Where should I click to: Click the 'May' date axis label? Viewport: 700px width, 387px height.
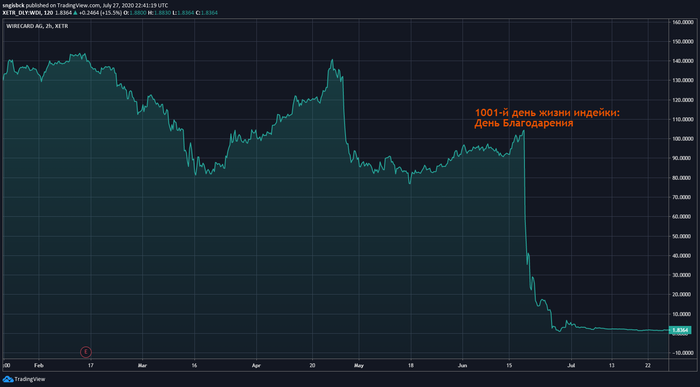pyautogui.click(x=359, y=366)
